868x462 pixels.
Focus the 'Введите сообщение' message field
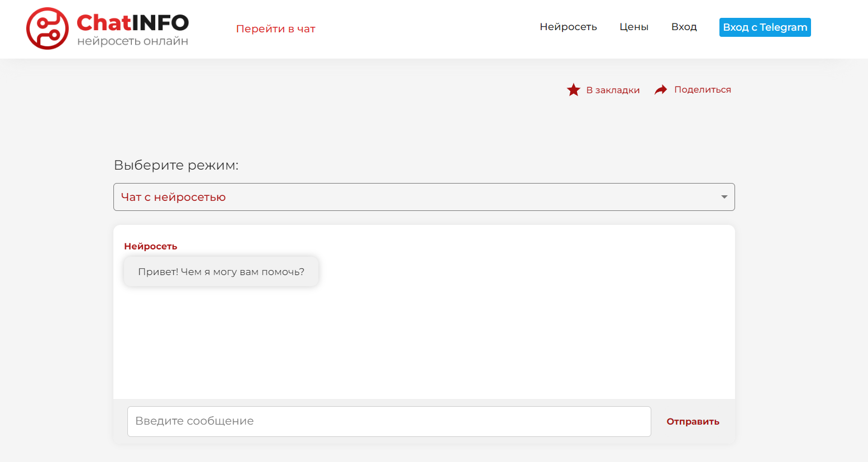click(389, 421)
